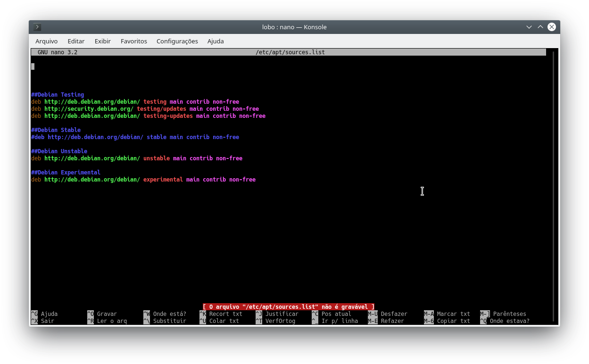The height and width of the screenshot is (364, 589).
Task: Place cursor on '##Debian Testing' comment
Action: coord(58,95)
